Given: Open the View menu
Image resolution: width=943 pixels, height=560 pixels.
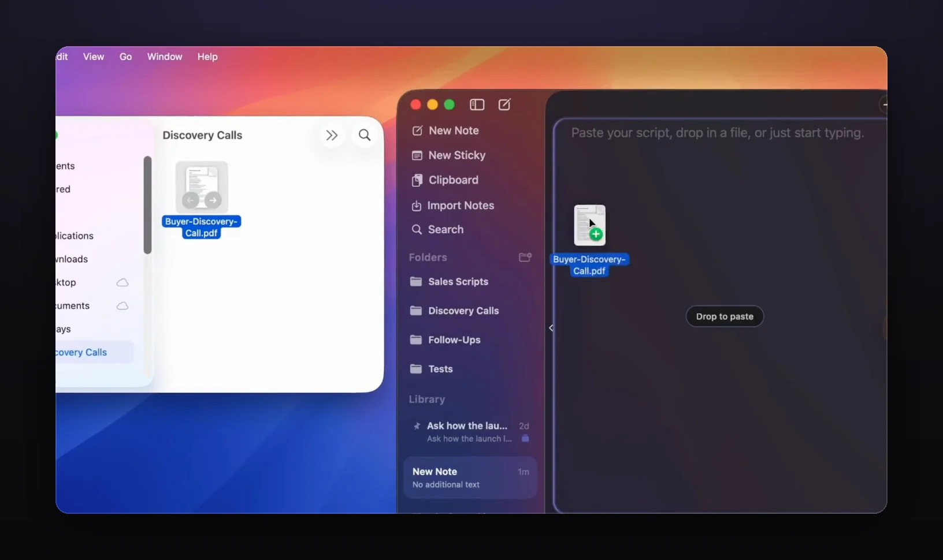Looking at the screenshot, I should coord(94,57).
